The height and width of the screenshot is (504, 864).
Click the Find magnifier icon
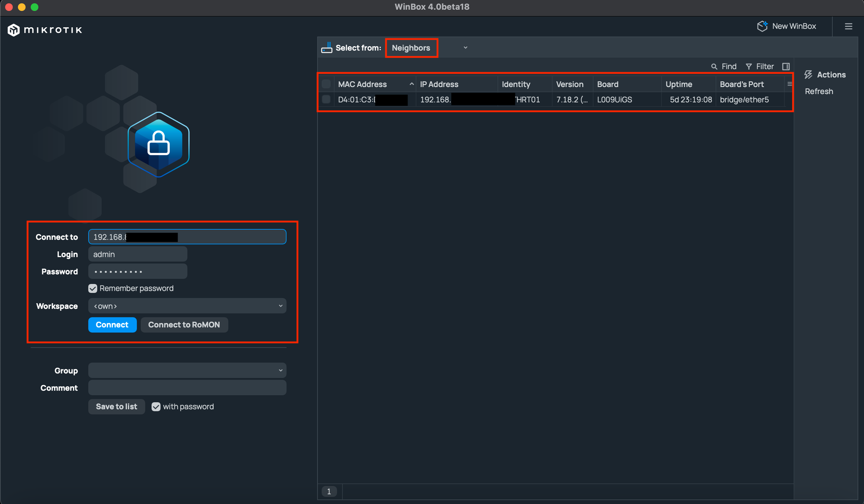[714, 67]
